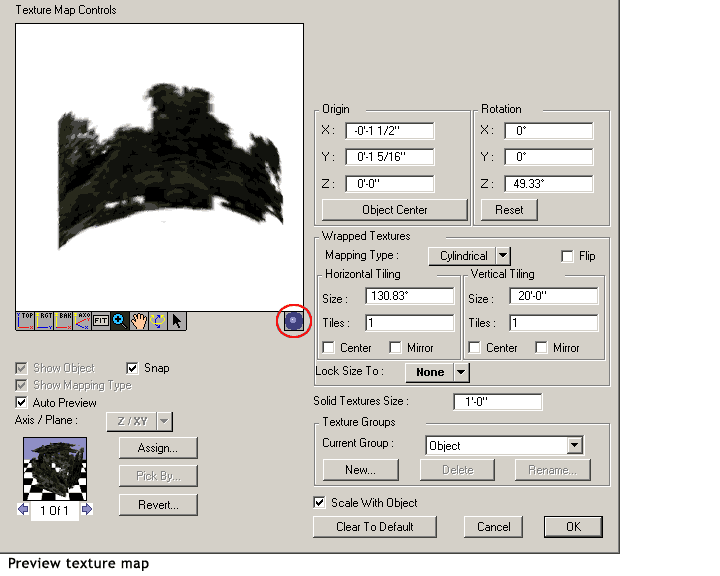This screenshot has height=576, width=720.
Task: Click the Origin Y input field
Action: tap(389, 157)
